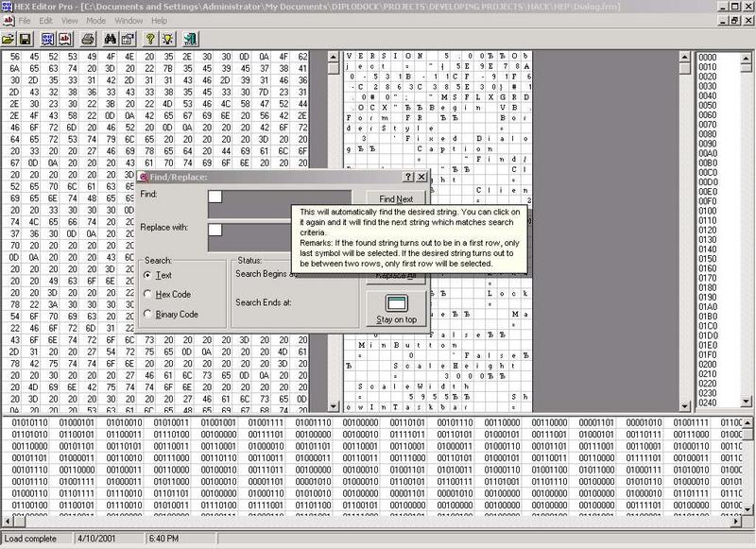Show tips with the lightbulb icon
The height and width of the screenshot is (549, 756).
pos(168,39)
